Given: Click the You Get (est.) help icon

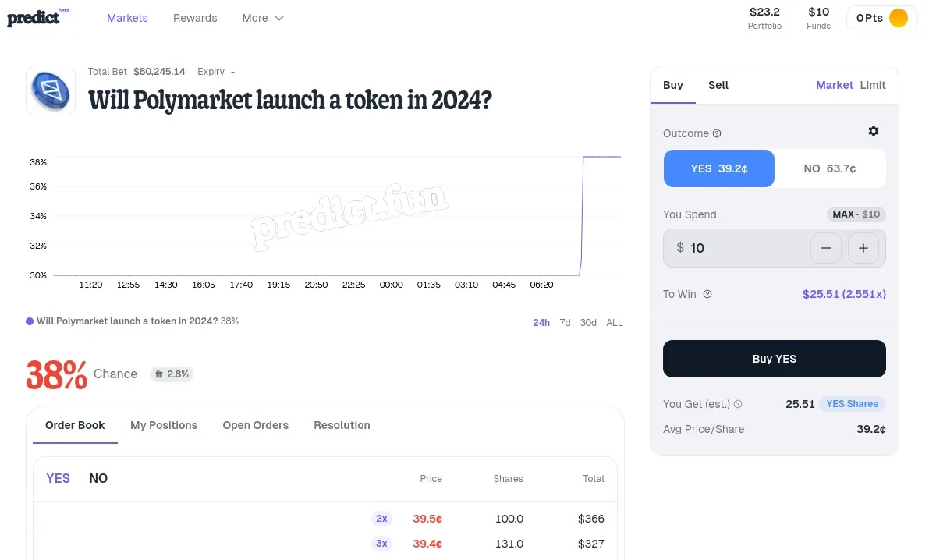Looking at the screenshot, I should 738,404.
